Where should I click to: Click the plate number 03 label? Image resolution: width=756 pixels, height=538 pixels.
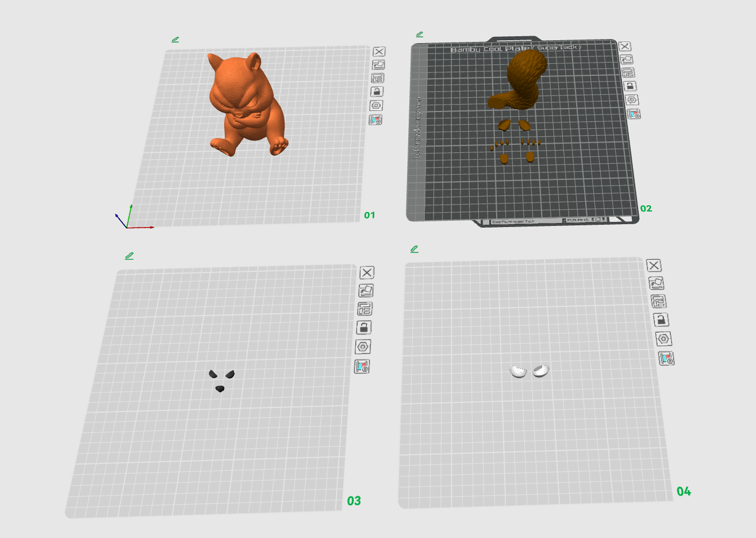(x=354, y=501)
